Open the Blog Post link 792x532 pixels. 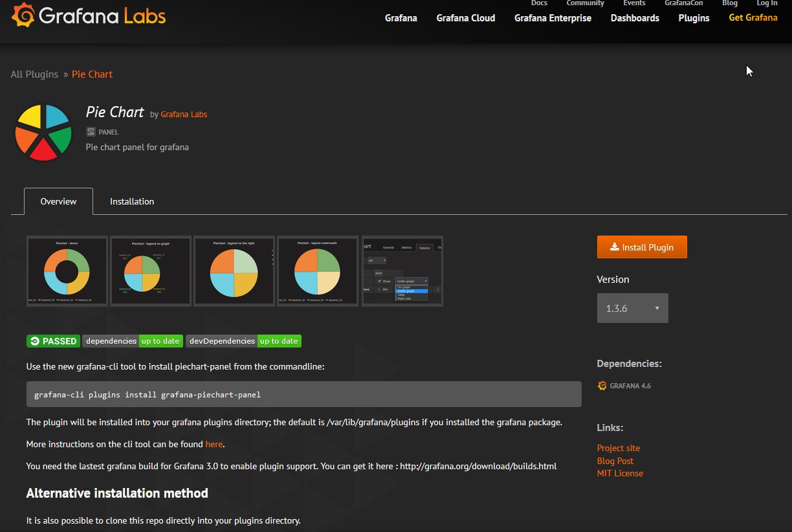pyautogui.click(x=615, y=461)
